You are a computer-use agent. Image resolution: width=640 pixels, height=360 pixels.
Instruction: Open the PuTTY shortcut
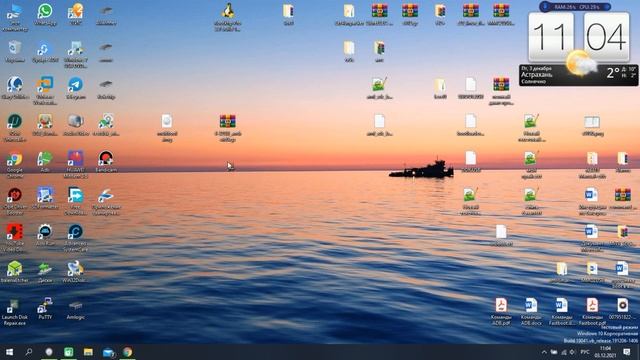pos(45,309)
